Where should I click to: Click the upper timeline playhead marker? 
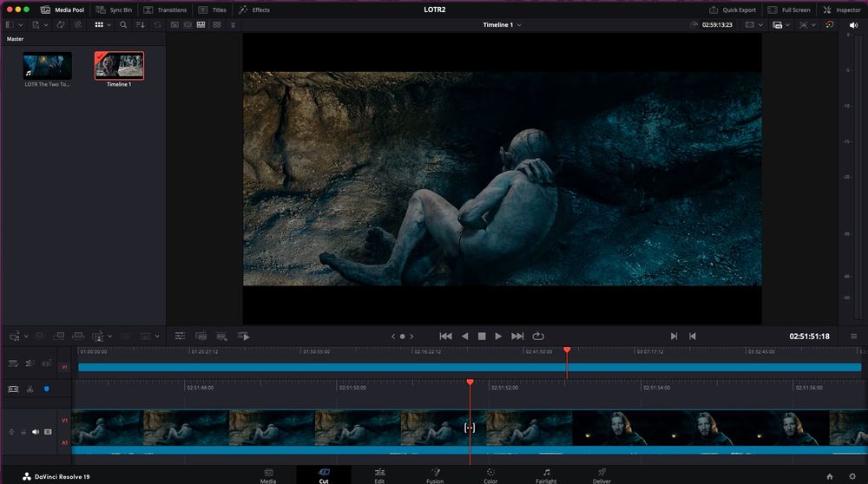point(567,350)
